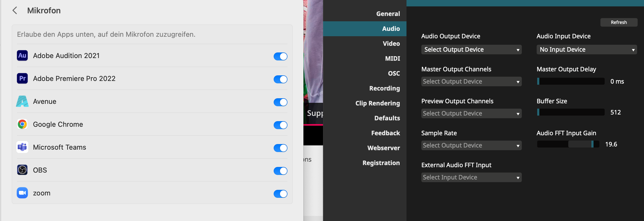644x221 pixels.
Task: Turn off microphone access for Google Chrome
Action: [x=280, y=125]
